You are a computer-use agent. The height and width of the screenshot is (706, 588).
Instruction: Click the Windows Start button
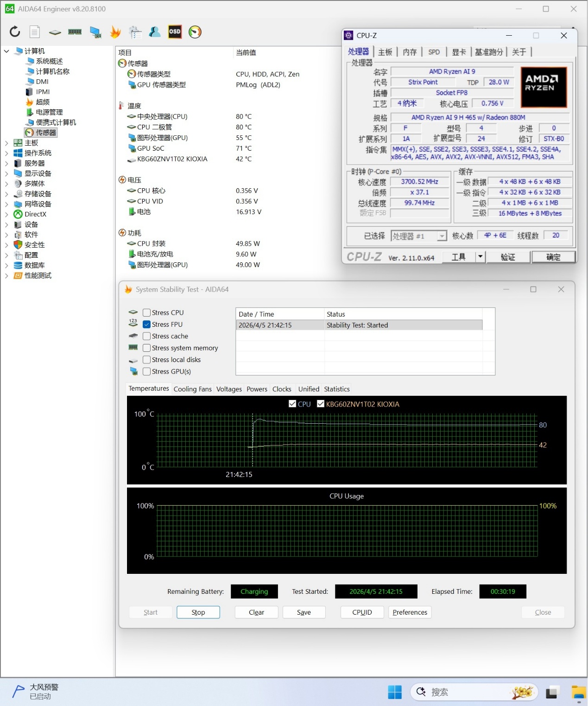(x=395, y=692)
